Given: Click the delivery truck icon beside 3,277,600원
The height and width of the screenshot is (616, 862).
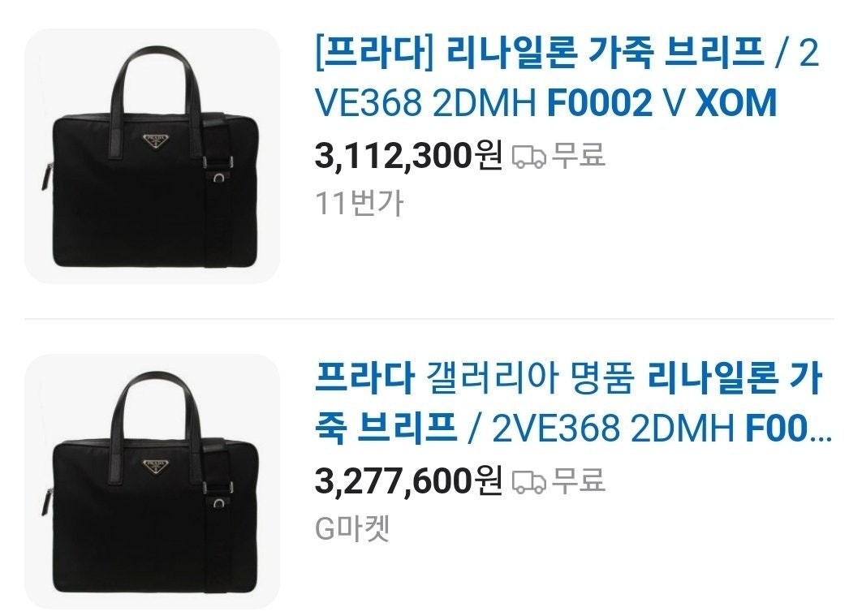Looking at the screenshot, I should (529, 482).
